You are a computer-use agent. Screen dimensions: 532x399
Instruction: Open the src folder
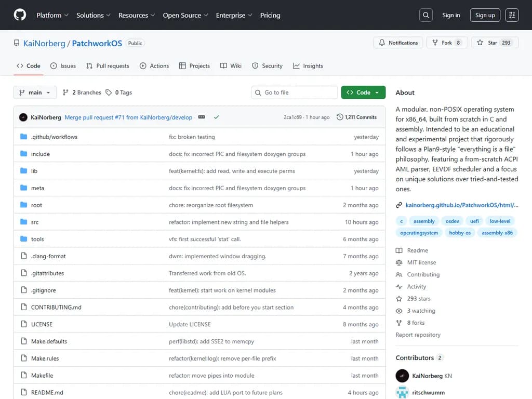click(x=35, y=222)
